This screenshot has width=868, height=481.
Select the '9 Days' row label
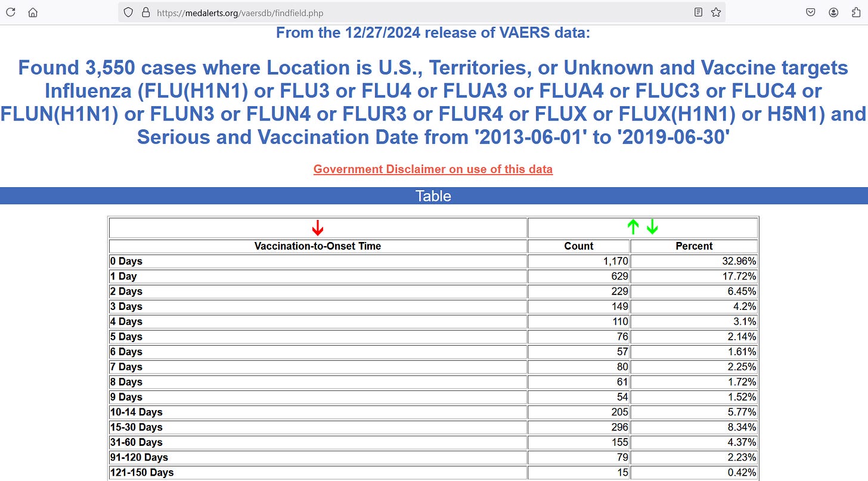126,397
